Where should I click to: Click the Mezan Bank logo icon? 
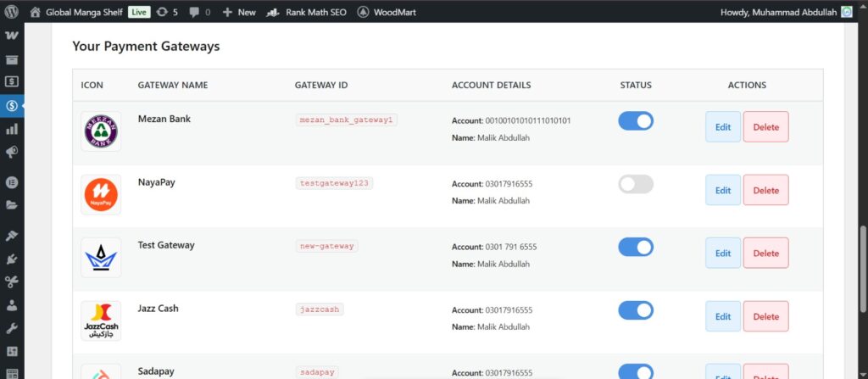tap(101, 131)
